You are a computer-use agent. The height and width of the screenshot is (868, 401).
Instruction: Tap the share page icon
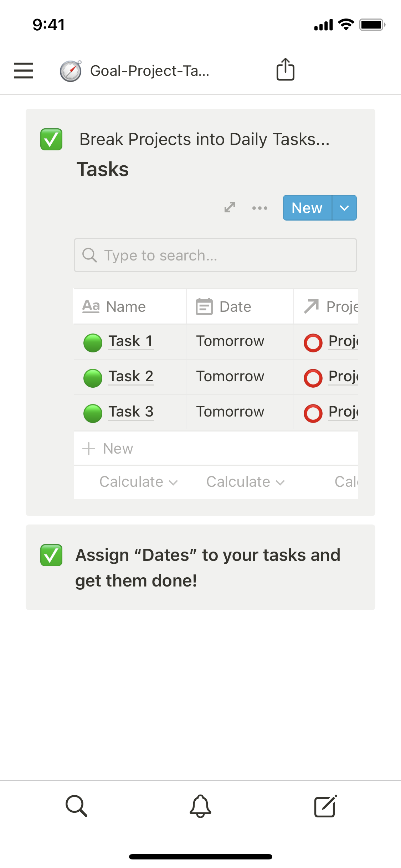(x=286, y=69)
